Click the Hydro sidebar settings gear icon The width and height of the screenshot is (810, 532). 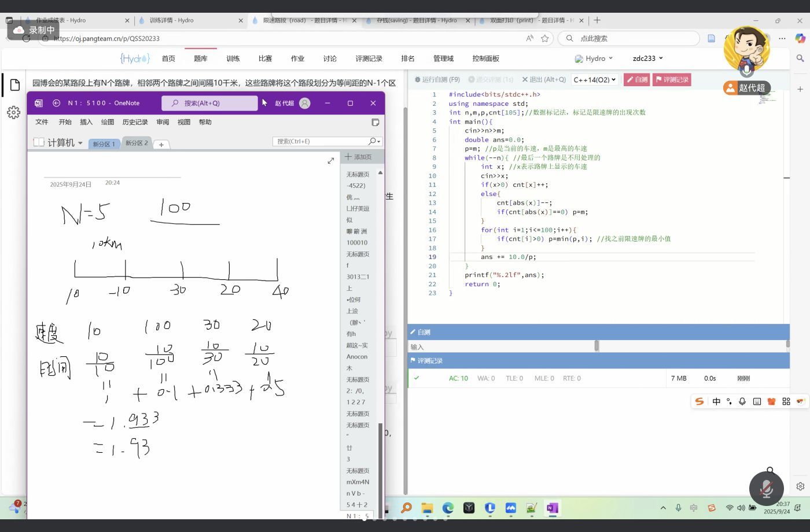click(14, 112)
